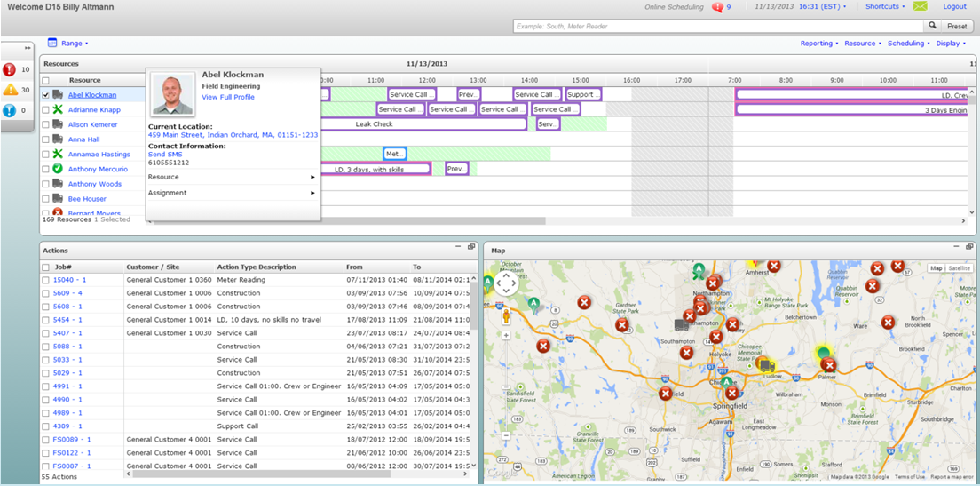Click the map zoom in plus button

[506, 336]
